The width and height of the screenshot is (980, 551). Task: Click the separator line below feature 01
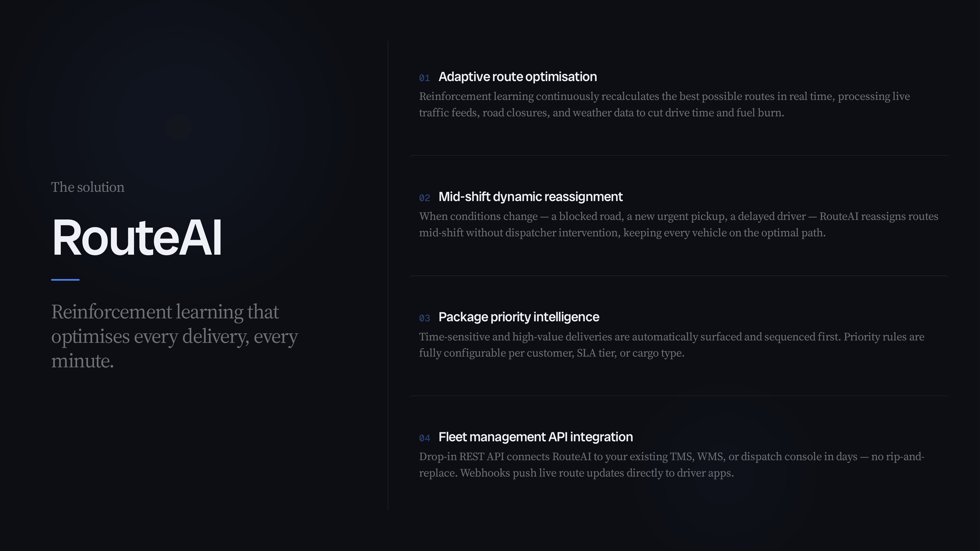679,156
